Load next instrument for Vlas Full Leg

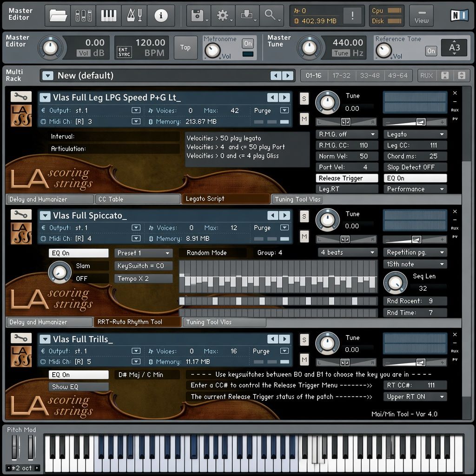(285, 98)
